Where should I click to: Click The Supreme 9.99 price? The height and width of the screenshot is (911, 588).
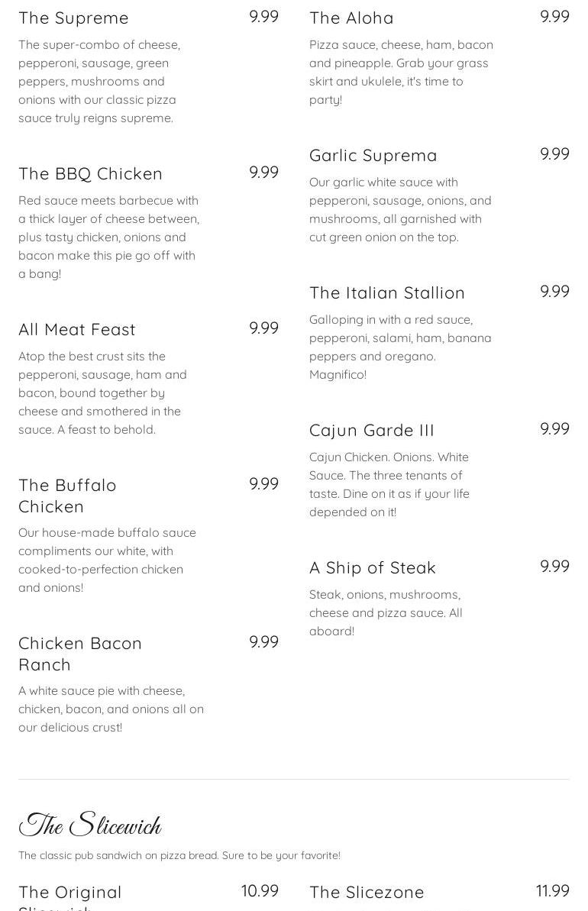point(263,16)
